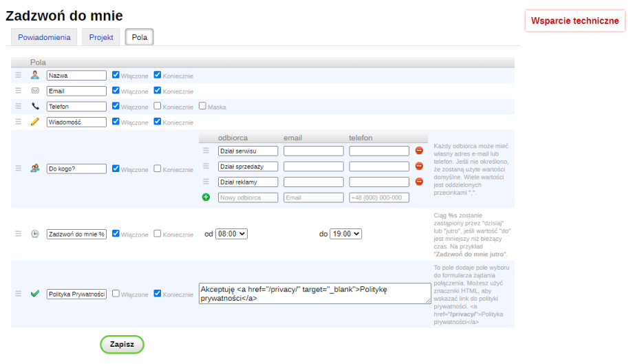Open the Projekt tab
633x364 pixels.
[101, 37]
